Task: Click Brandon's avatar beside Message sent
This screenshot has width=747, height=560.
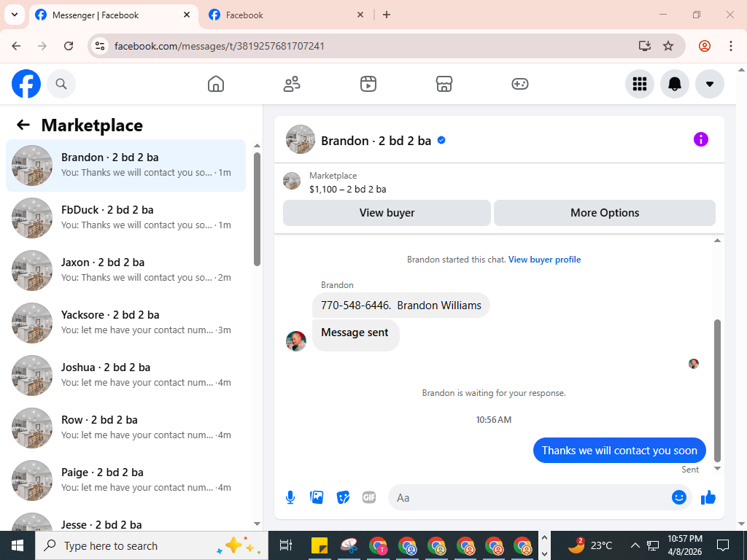Action: tap(296, 341)
